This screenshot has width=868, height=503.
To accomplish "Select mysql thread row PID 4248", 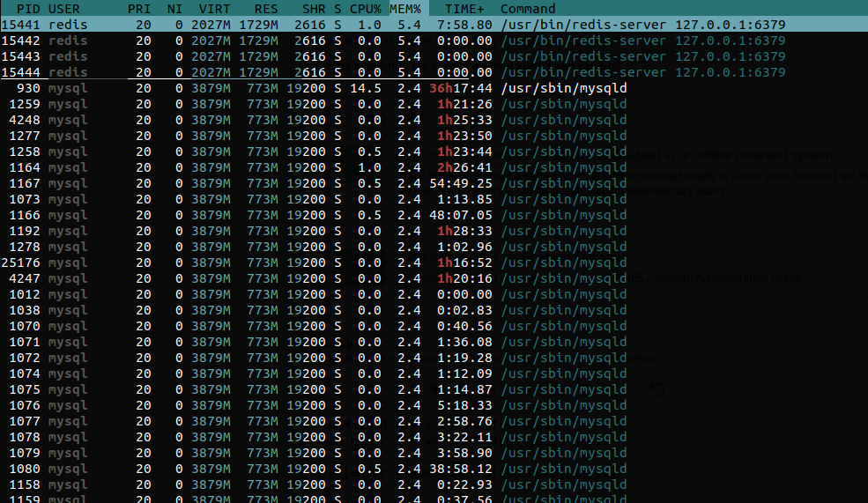I will pyautogui.click(x=434, y=120).
